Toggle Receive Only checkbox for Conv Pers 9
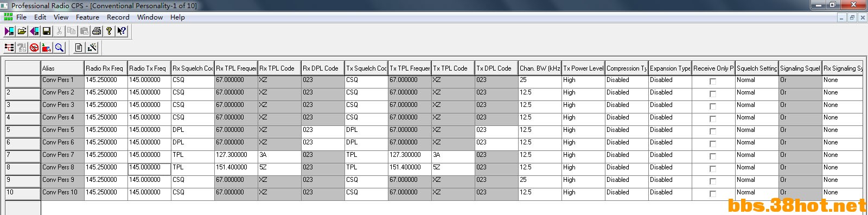868x215 pixels. pyautogui.click(x=713, y=181)
